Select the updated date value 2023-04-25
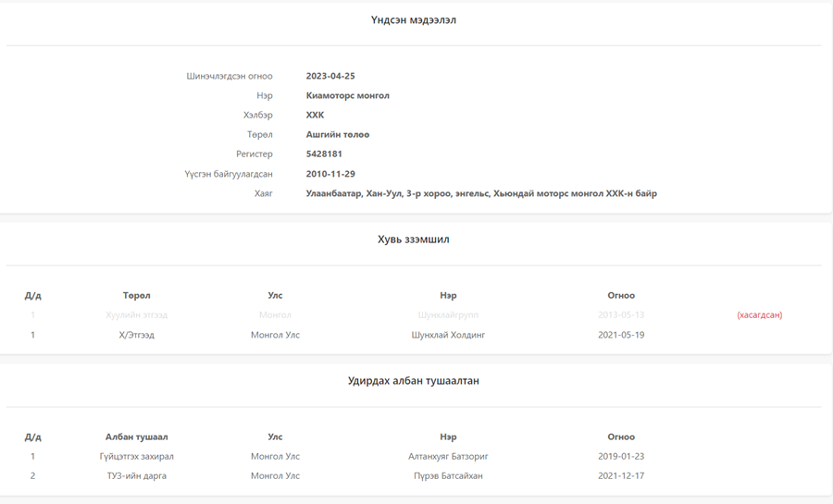Viewport: 833px width, 504px height. (330, 76)
